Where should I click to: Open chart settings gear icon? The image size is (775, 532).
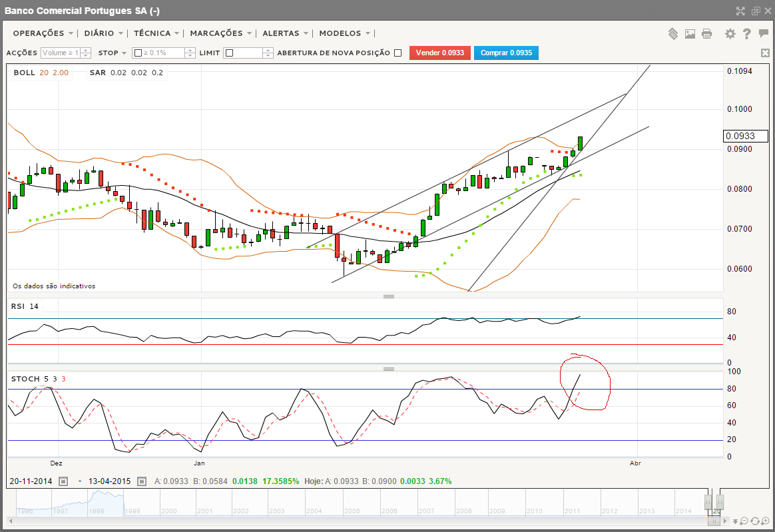point(730,33)
